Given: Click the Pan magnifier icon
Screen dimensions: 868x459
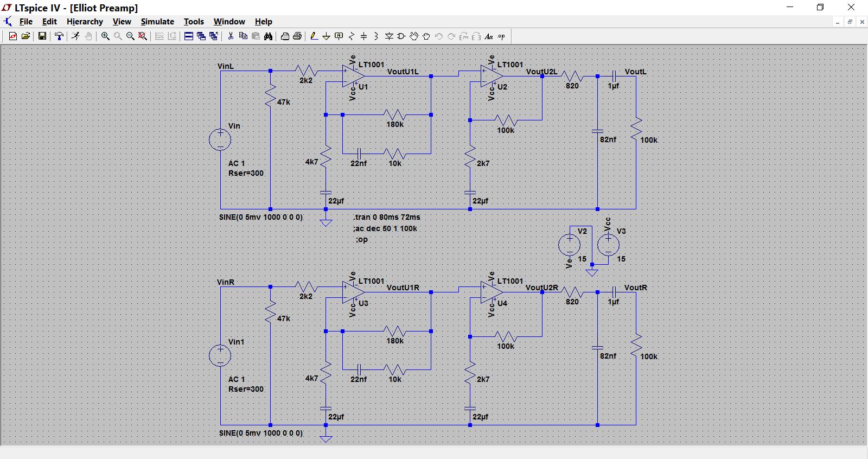Looking at the screenshot, I should pos(118,36).
